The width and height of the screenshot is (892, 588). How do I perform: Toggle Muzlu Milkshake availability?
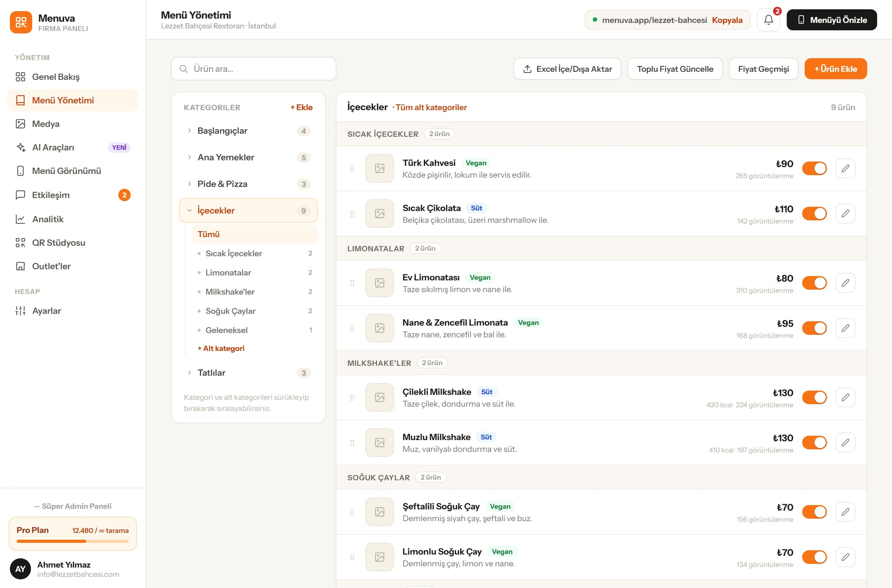click(814, 443)
